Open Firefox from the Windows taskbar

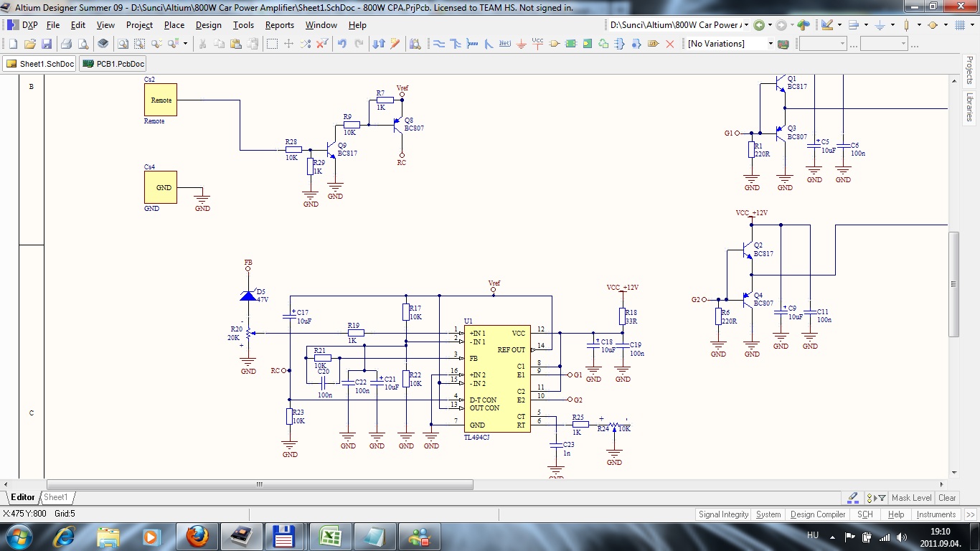197,536
